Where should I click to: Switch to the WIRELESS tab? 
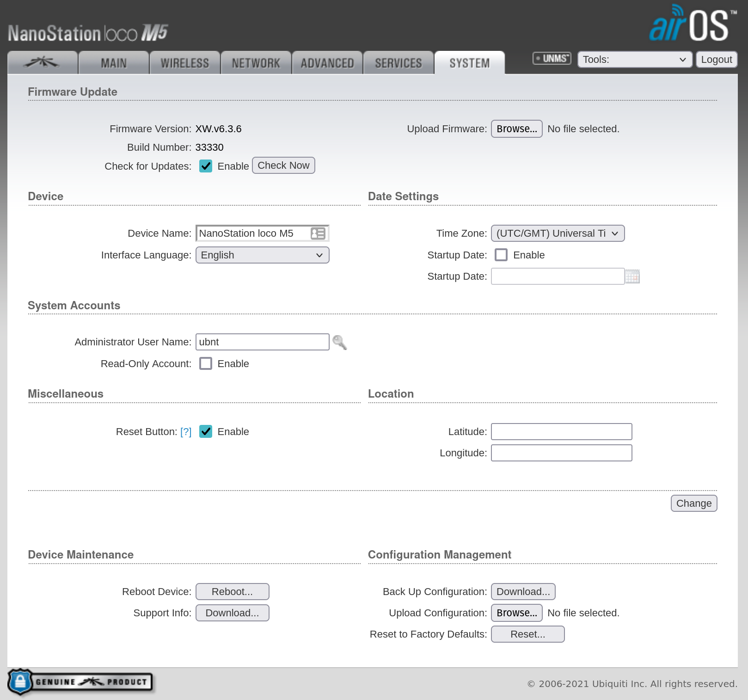pyautogui.click(x=184, y=63)
